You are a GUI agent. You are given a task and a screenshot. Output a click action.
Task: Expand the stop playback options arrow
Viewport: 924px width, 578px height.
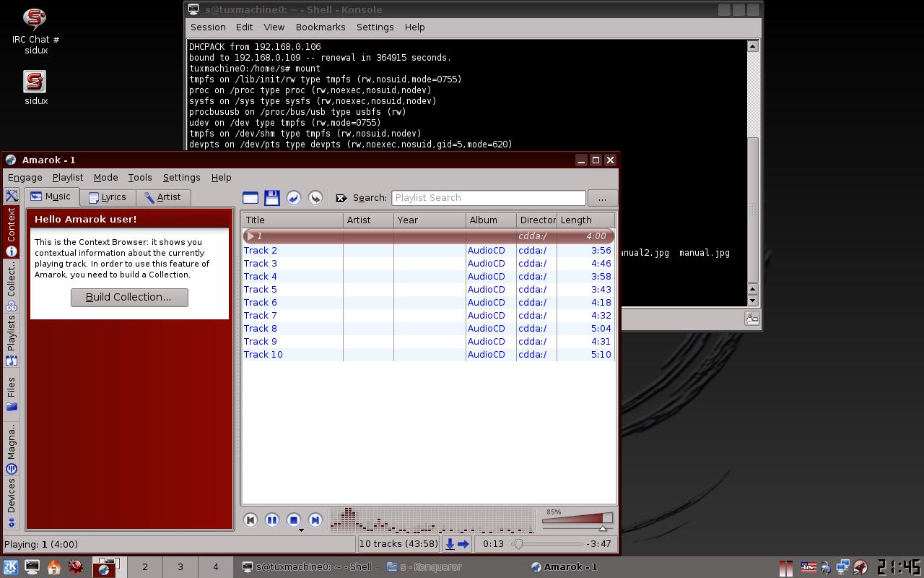coord(301,530)
